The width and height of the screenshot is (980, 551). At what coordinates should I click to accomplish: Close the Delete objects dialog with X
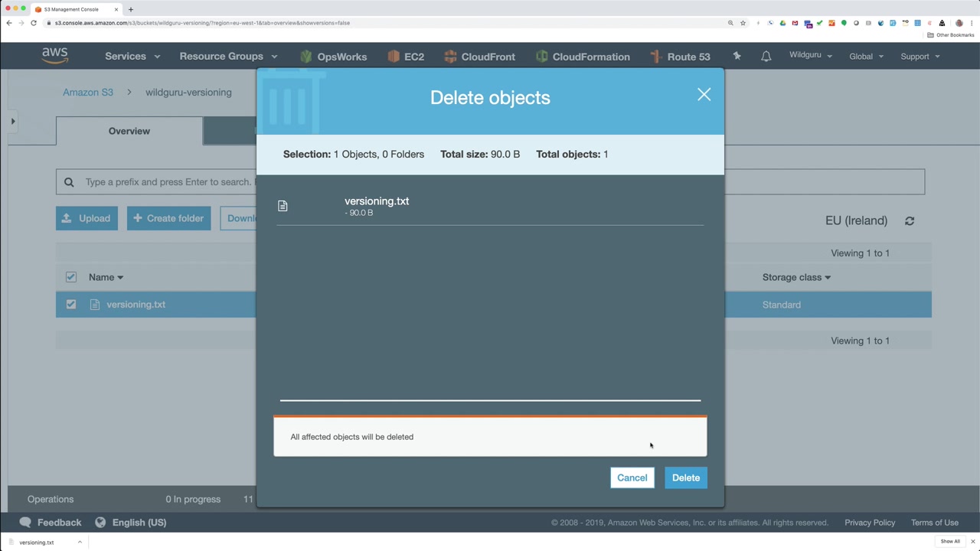pos(704,95)
